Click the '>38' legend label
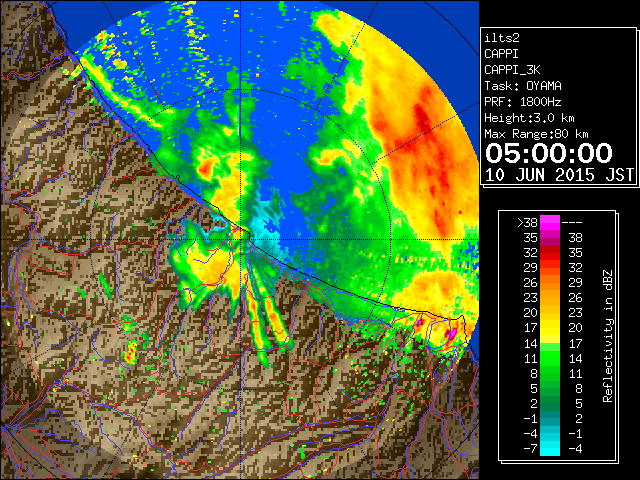This screenshot has width=640, height=480. point(527,223)
